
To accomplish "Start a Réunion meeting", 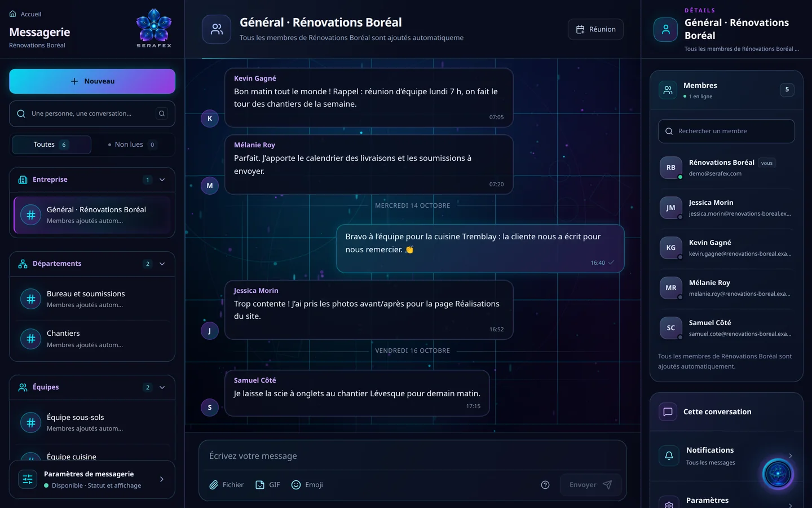I will pos(595,29).
